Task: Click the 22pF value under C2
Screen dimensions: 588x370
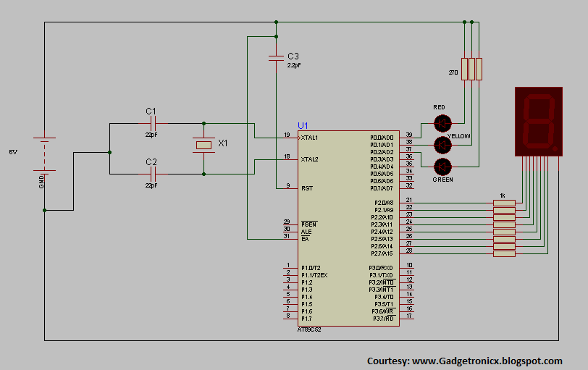Action: pos(151,185)
